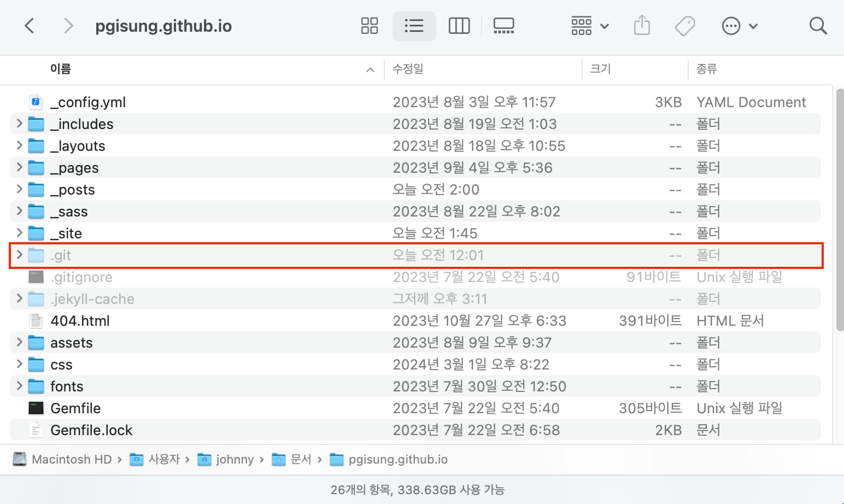
Task: Collapse arrow next to the assets folder
Action: click(x=19, y=342)
